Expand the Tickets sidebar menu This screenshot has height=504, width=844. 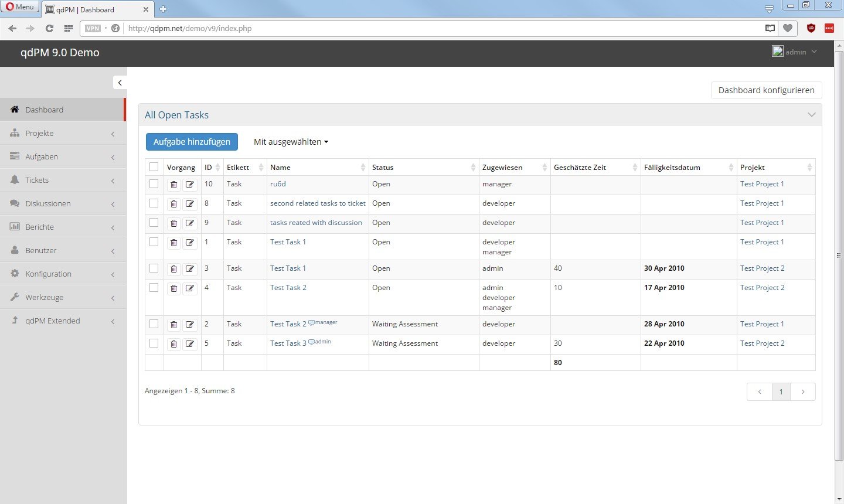(x=63, y=180)
